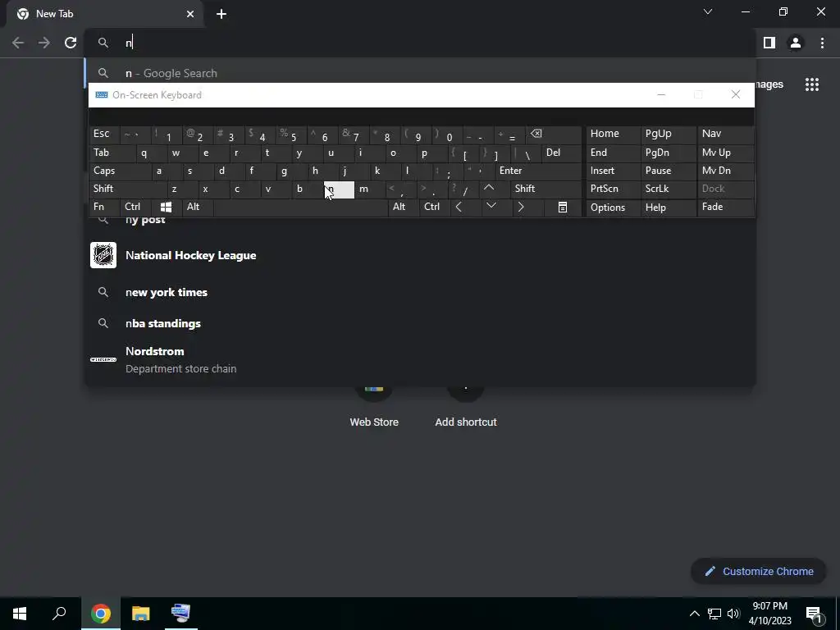Toggle the right Shift key on keyboard

546,189
